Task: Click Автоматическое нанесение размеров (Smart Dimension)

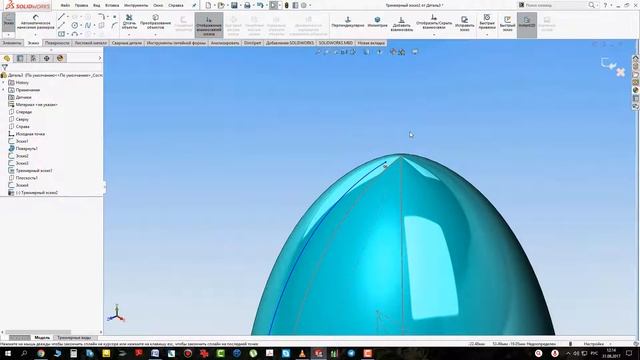Action: point(36,23)
